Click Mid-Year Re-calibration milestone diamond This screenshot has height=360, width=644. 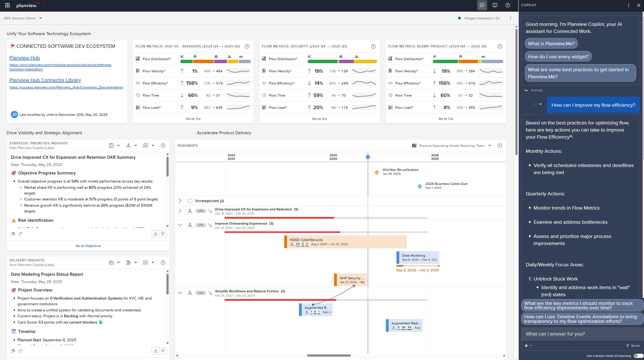point(377,172)
